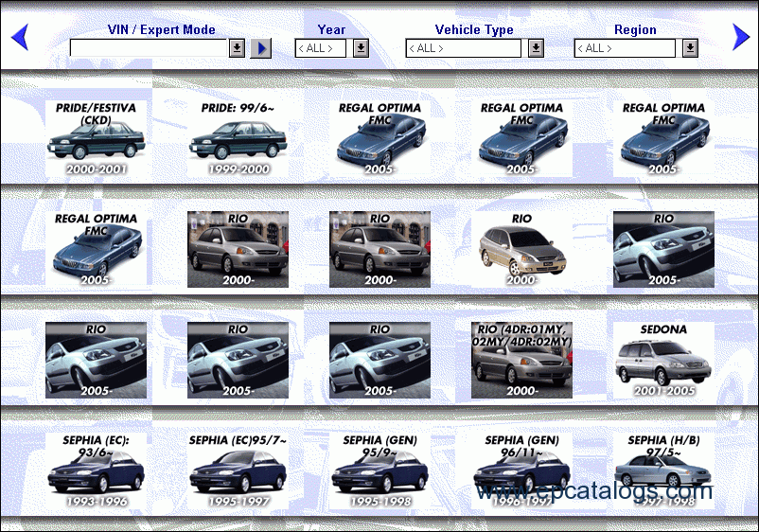759x532 pixels.
Task: Choose REGAL OPTIMA FMC beside the RIO thumbnails
Action: [96, 249]
